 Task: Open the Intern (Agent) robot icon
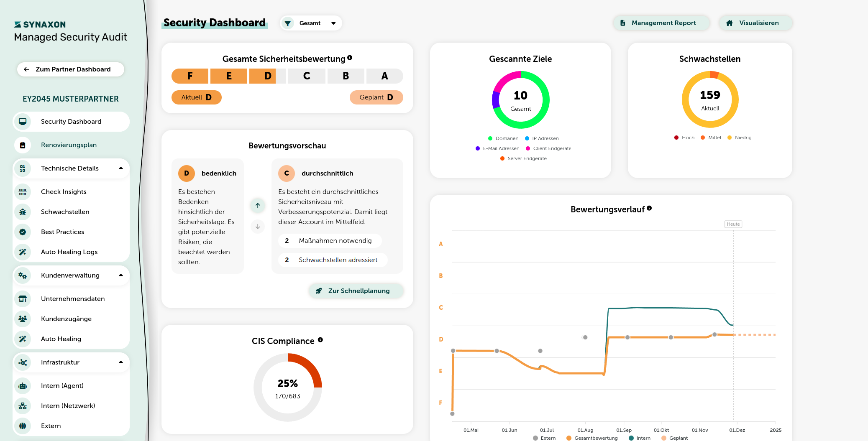(23, 386)
